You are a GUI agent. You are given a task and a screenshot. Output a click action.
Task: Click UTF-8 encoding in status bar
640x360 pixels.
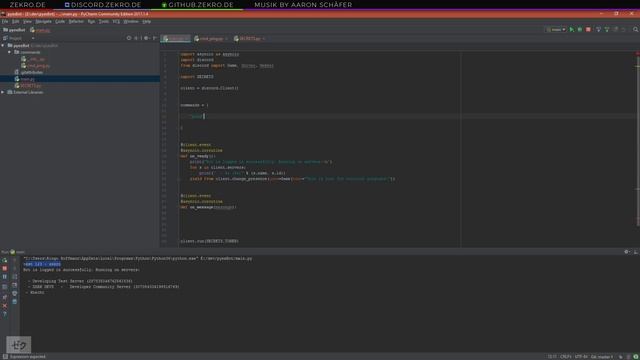(x=581, y=357)
